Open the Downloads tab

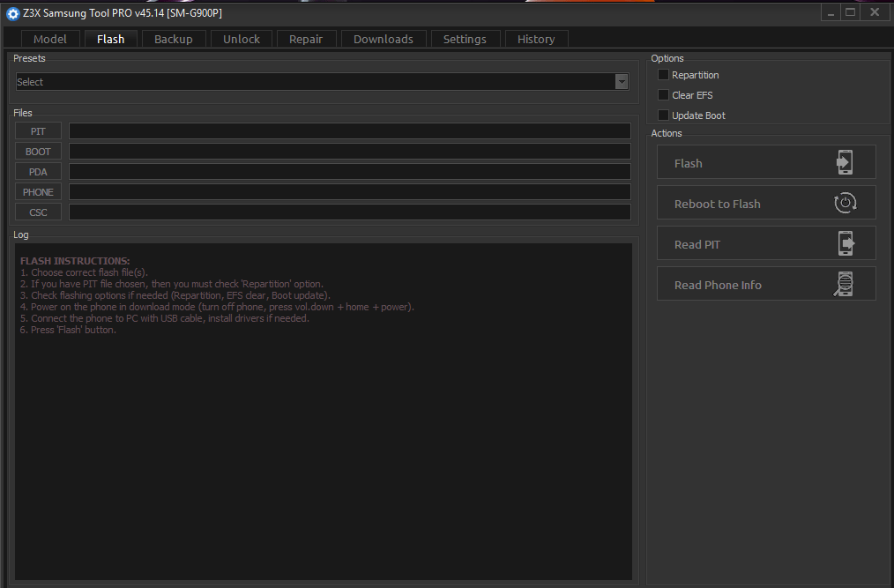[384, 39]
